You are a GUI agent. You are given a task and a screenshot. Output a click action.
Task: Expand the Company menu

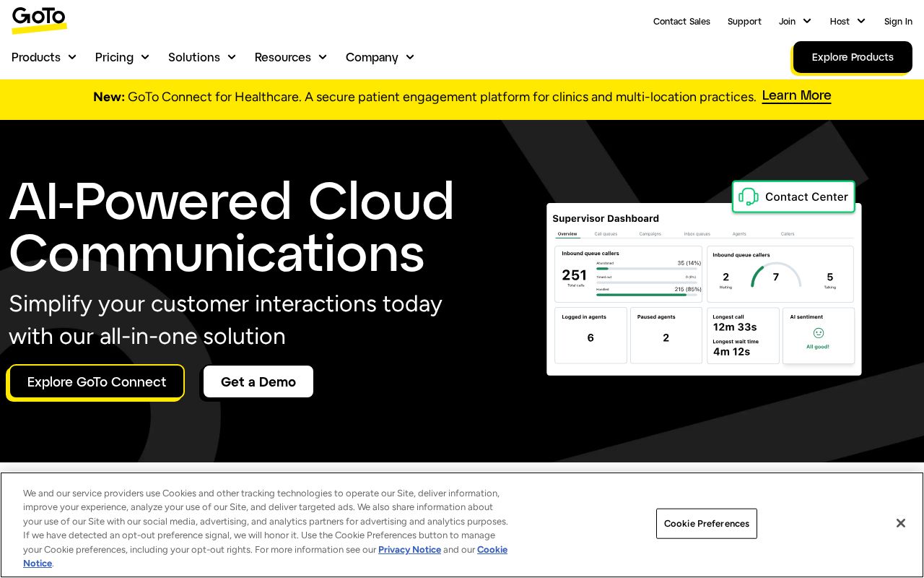pos(380,57)
